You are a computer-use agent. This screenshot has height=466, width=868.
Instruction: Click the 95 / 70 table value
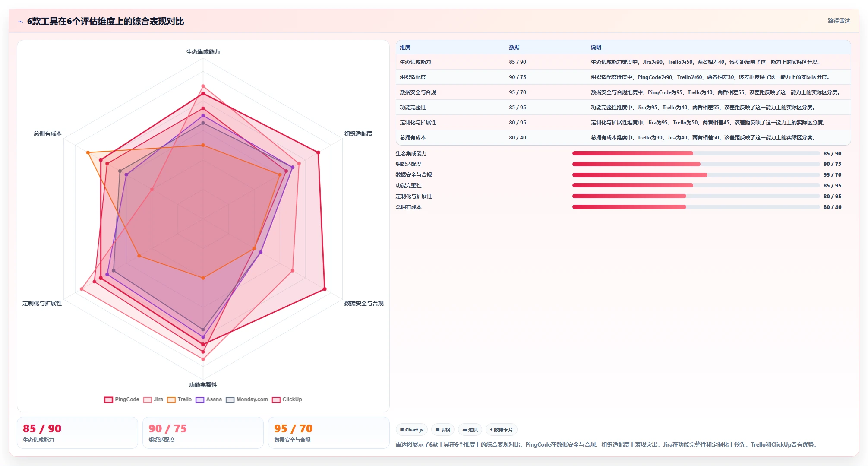[x=518, y=92]
